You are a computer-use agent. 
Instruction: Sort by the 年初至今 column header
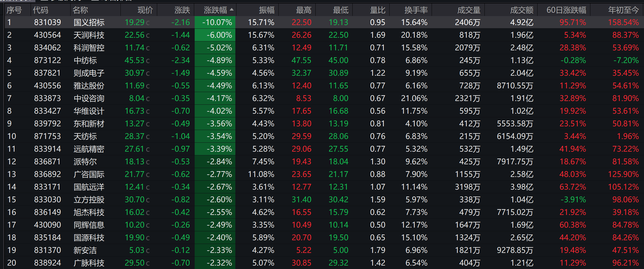pos(623,10)
